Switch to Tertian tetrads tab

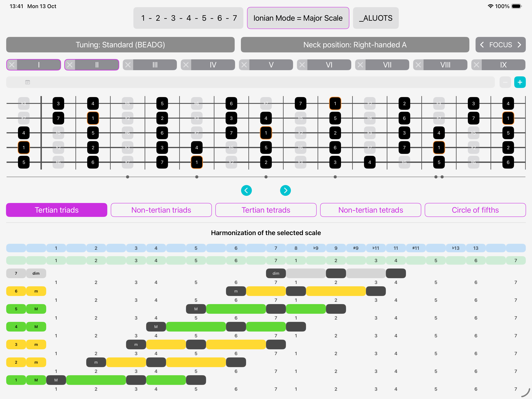tap(266, 210)
